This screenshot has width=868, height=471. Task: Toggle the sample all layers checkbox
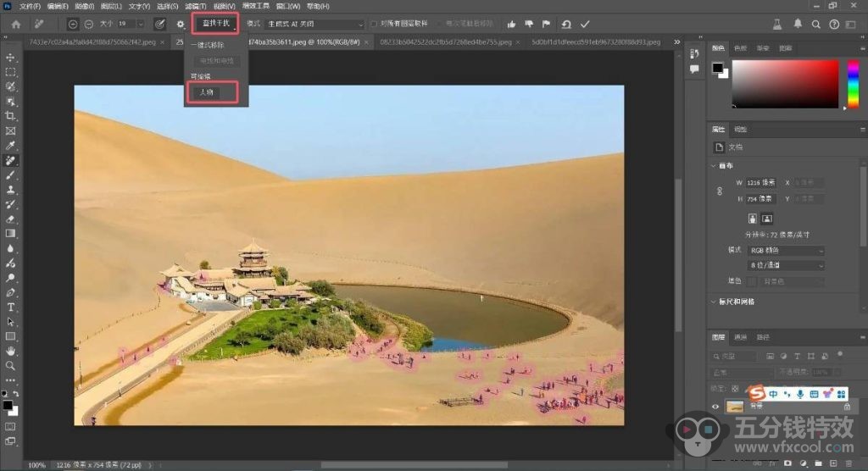click(x=374, y=24)
